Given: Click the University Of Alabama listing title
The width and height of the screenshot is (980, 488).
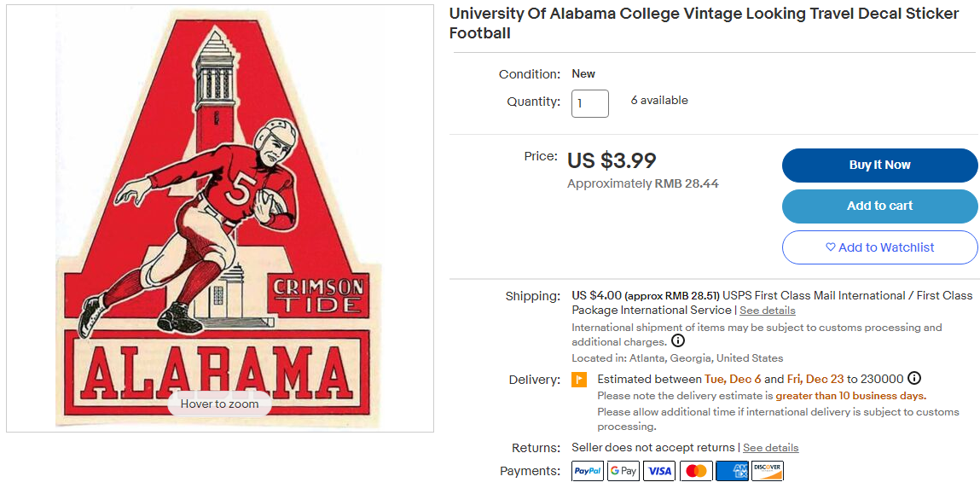Looking at the screenshot, I should pyautogui.click(x=704, y=24).
